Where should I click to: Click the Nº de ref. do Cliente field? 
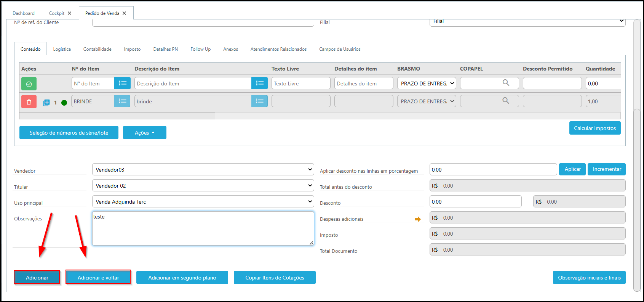[x=203, y=22]
